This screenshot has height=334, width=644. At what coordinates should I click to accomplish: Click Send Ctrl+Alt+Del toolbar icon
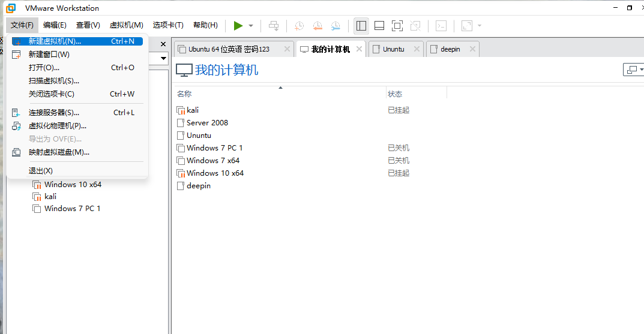(274, 26)
